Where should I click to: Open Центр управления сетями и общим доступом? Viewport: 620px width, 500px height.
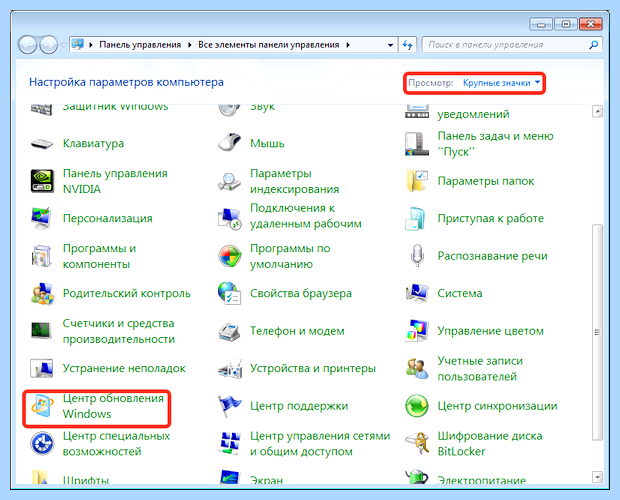[x=320, y=443]
